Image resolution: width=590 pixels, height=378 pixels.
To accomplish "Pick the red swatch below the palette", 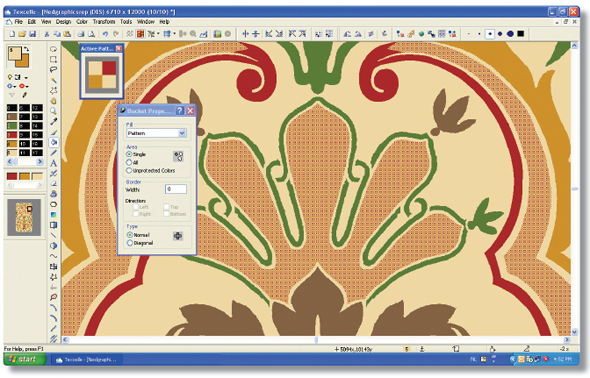I will pyautogui.click(x=12, y=176).
